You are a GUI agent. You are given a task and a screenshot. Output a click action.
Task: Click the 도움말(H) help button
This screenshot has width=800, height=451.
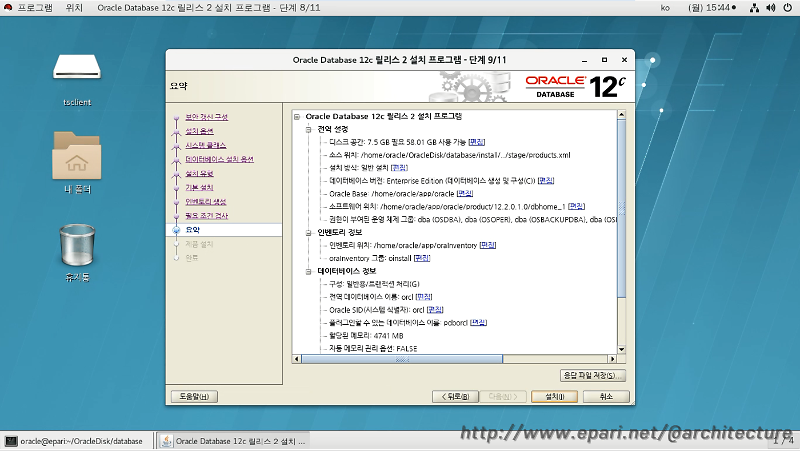[x=194, y=396]
